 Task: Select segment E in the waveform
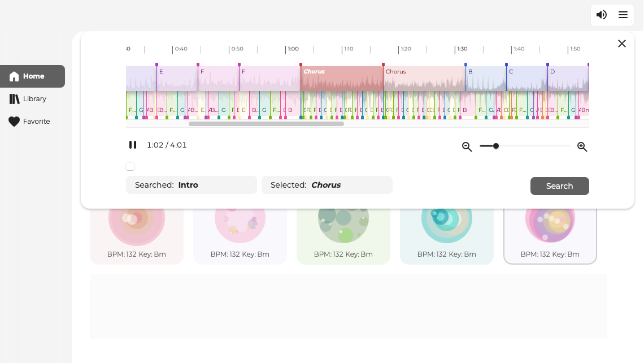[177, 79]
